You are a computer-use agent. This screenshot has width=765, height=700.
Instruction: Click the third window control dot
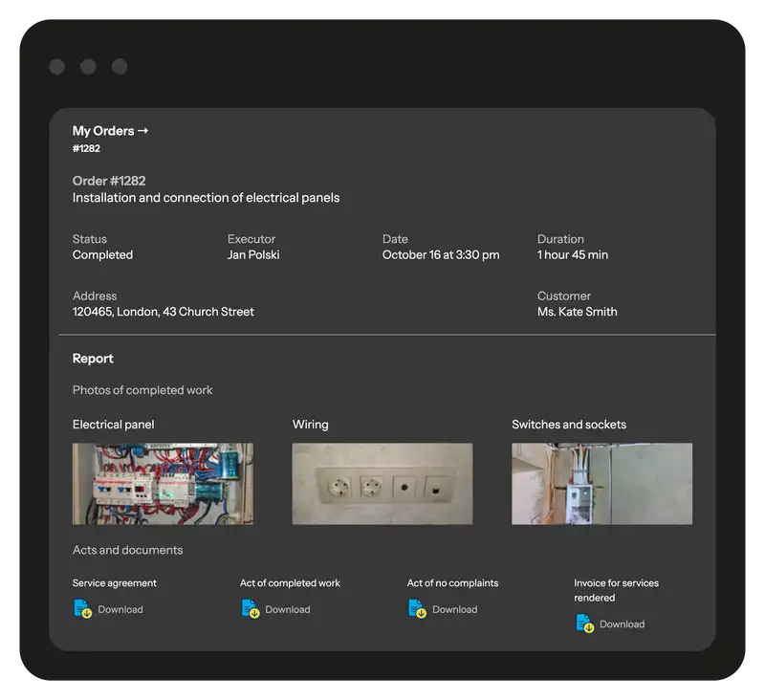(120, 67)
